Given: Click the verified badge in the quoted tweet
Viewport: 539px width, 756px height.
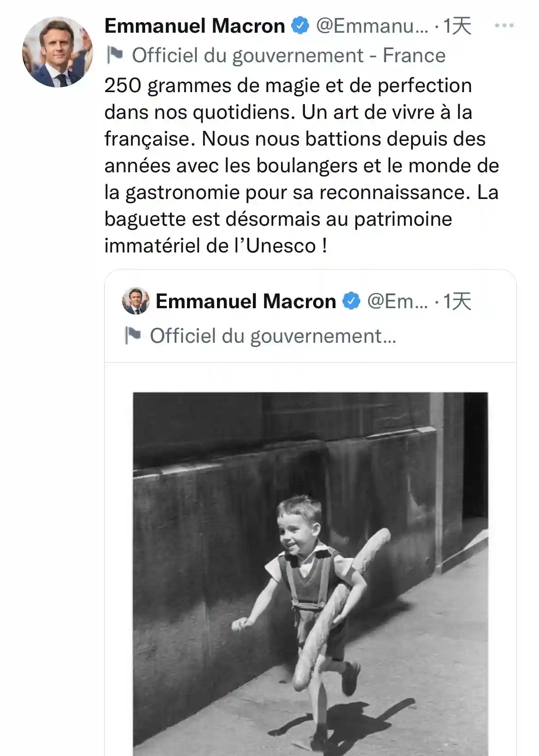Looking at the screenshot, I should (x=352, y=301).
